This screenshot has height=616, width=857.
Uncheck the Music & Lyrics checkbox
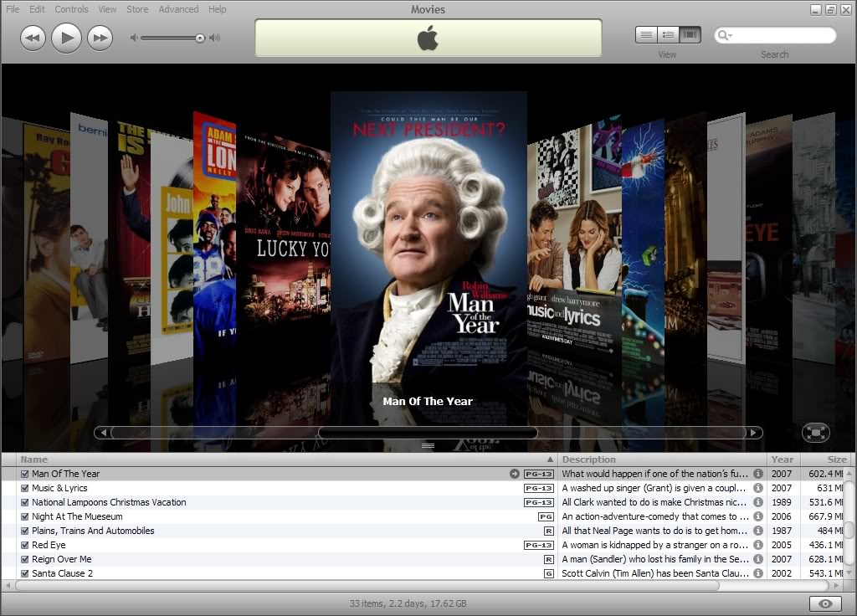pos(24,488)
